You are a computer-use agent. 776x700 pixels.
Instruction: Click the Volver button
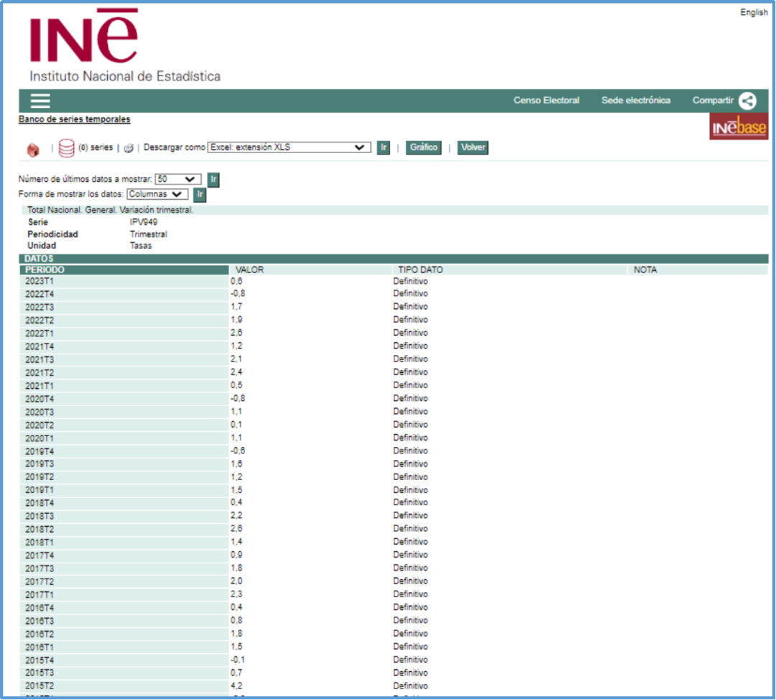click(x=473, y=147)
